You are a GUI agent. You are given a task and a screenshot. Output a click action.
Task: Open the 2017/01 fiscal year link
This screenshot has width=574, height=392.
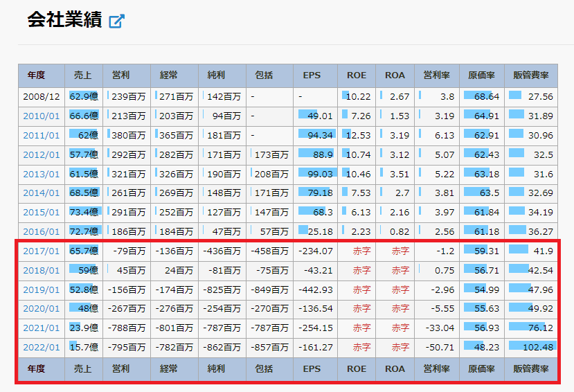(x=41, y=251)
